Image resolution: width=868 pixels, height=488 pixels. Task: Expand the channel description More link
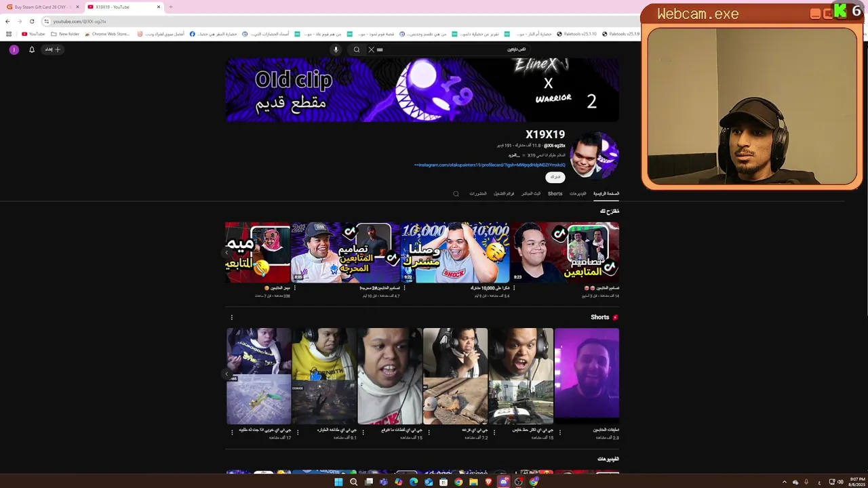pos(513,155)
